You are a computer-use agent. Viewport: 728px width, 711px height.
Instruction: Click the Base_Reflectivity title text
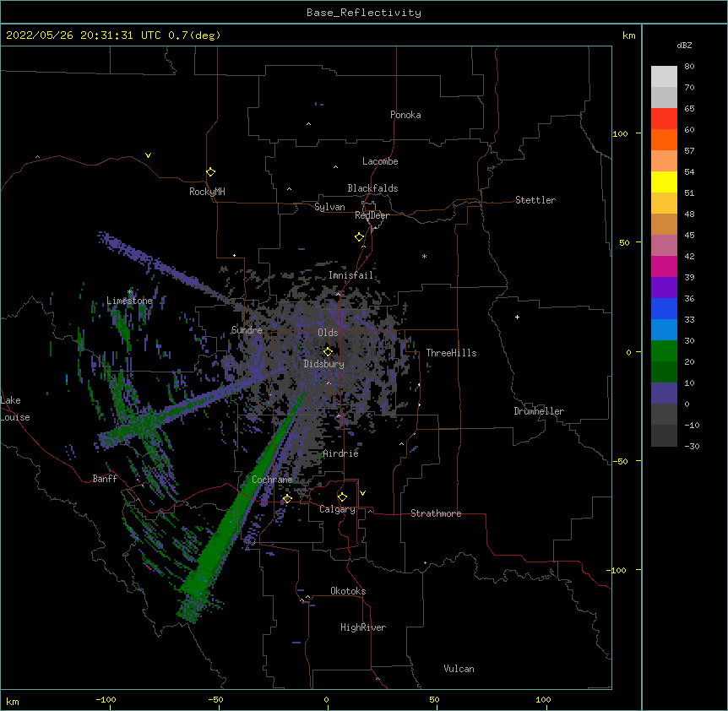pyautogui.click(x=363, y=13)
